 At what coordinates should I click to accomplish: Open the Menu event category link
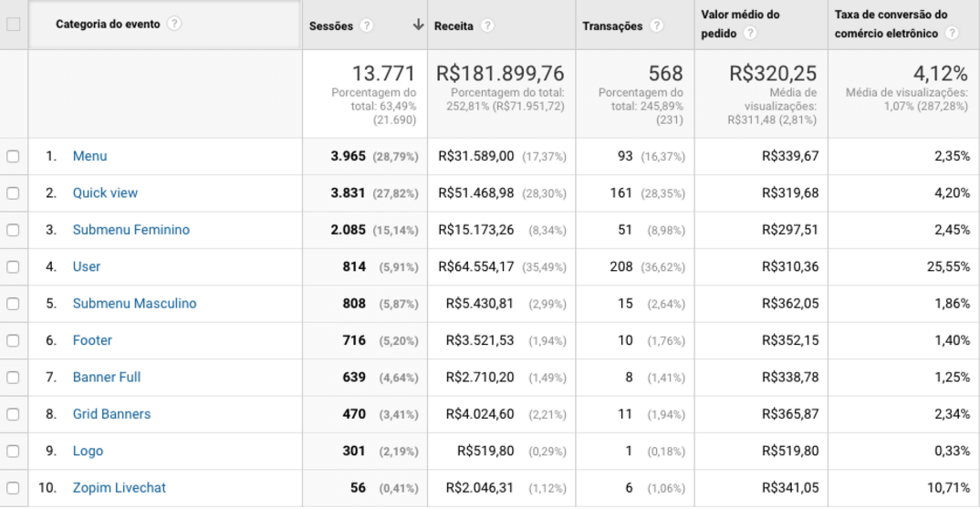(89, 156)
